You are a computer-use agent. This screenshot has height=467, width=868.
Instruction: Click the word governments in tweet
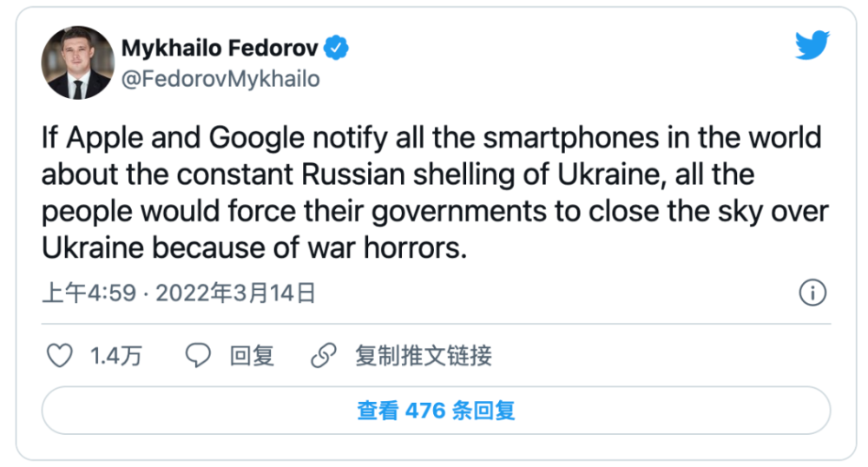pyautogui.click(x=459, y=212)
